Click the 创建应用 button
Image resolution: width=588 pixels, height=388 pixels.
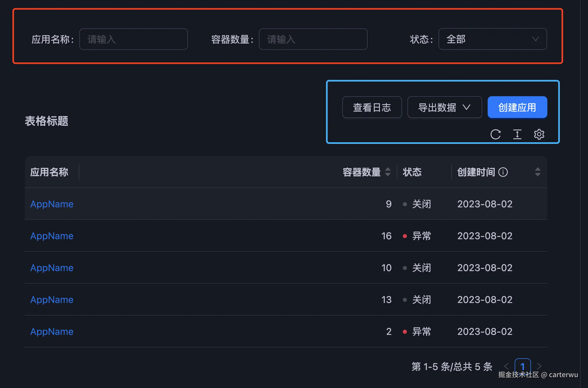click(x=517, y=107)
